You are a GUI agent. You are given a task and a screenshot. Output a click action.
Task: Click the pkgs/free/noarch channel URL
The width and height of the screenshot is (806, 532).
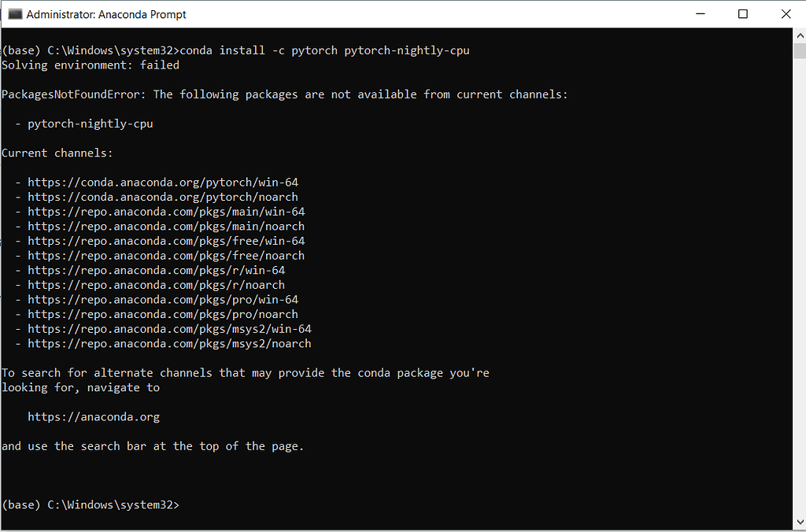click(x=166, y=256)
